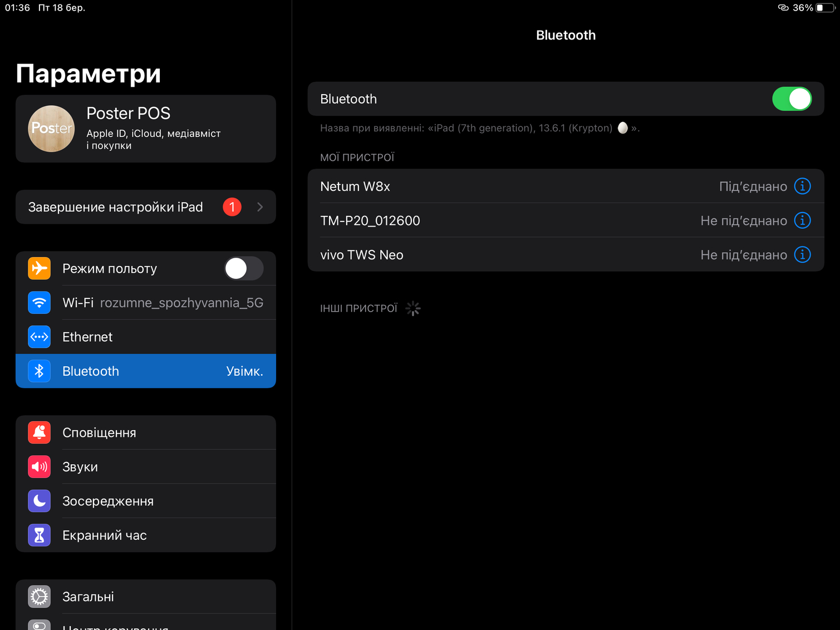Tap the Wi-Fi settings icon
Image resolution: width=840 pixels, height=630 pixels.
(x=40, y=303)
